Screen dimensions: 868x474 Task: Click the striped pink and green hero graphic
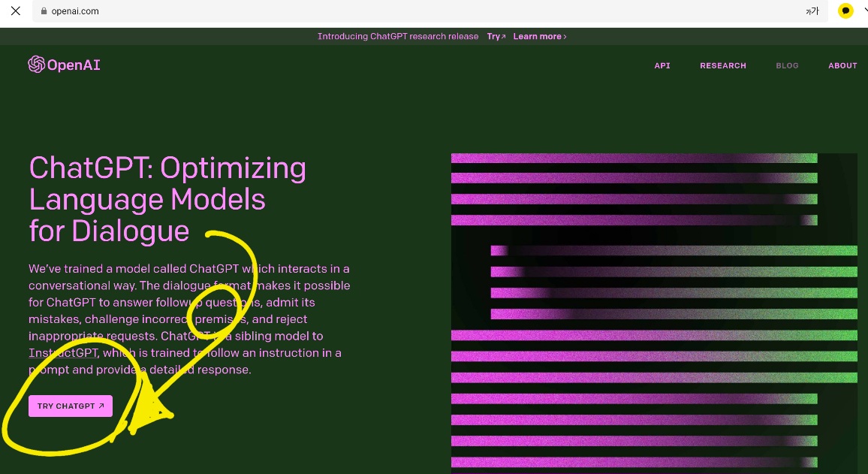(x=654, y=312)
